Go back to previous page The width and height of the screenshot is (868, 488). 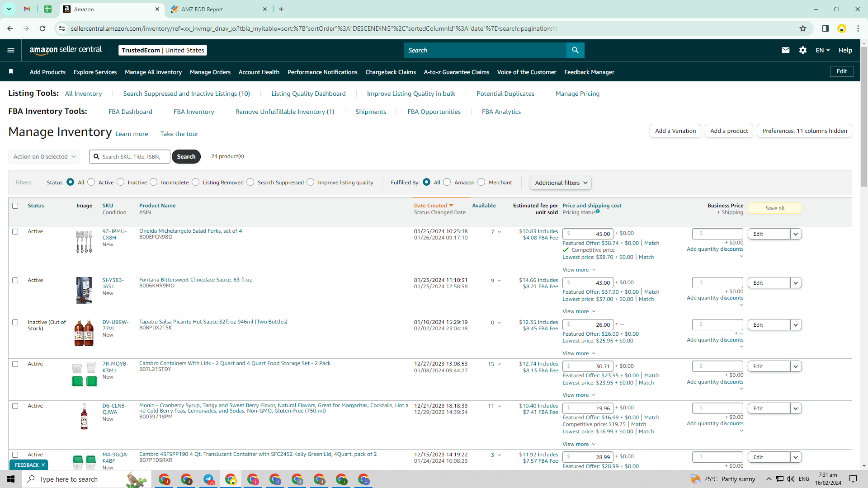tap(10, 28)
